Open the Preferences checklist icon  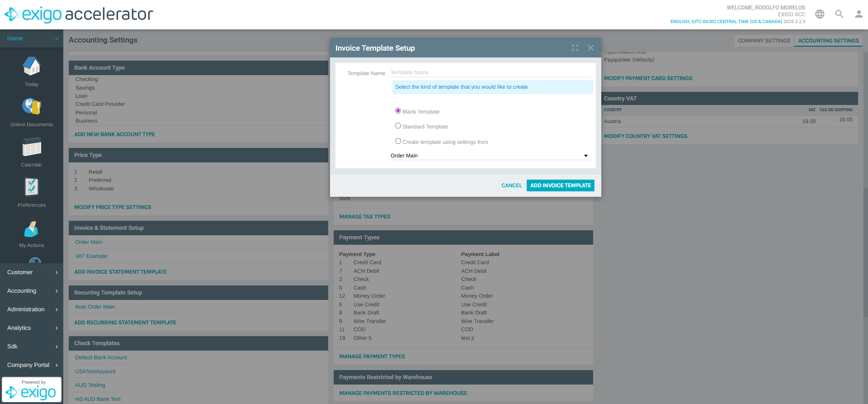click(x=32, y=187)
